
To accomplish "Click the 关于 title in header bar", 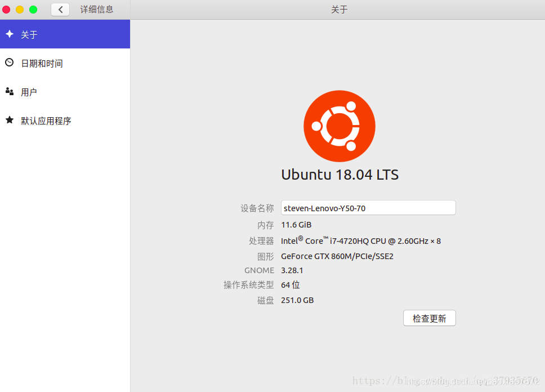I will coord(339,10).
